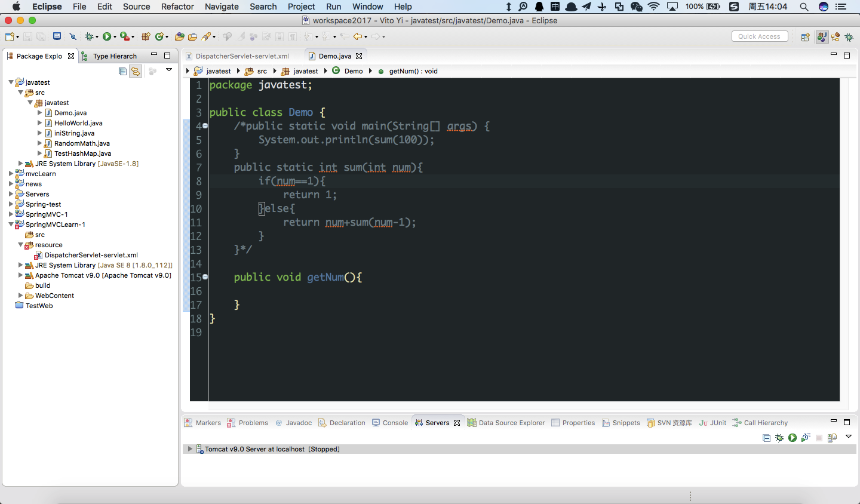Click Publish to the server icon
This screenshot has width=860, height=504.
[832, 438]
